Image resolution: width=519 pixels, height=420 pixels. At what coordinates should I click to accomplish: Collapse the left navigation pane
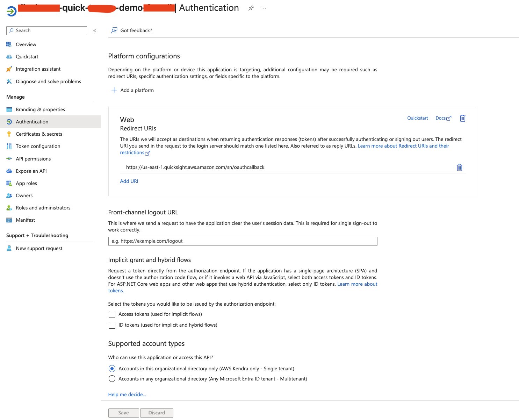pos(94,30)
